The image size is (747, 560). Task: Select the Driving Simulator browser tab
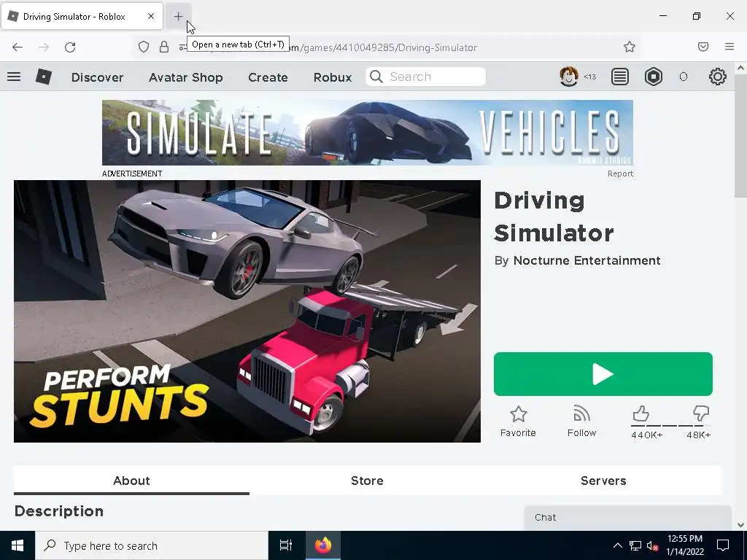coord(82,16)
